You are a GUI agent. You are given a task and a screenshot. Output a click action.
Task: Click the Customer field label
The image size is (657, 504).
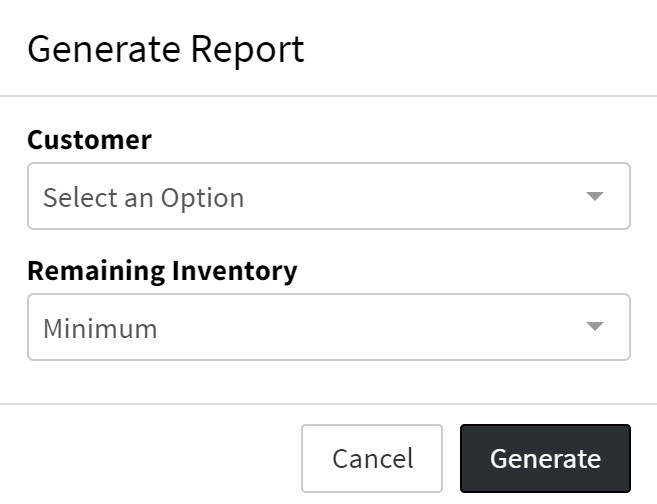[89, 140]
